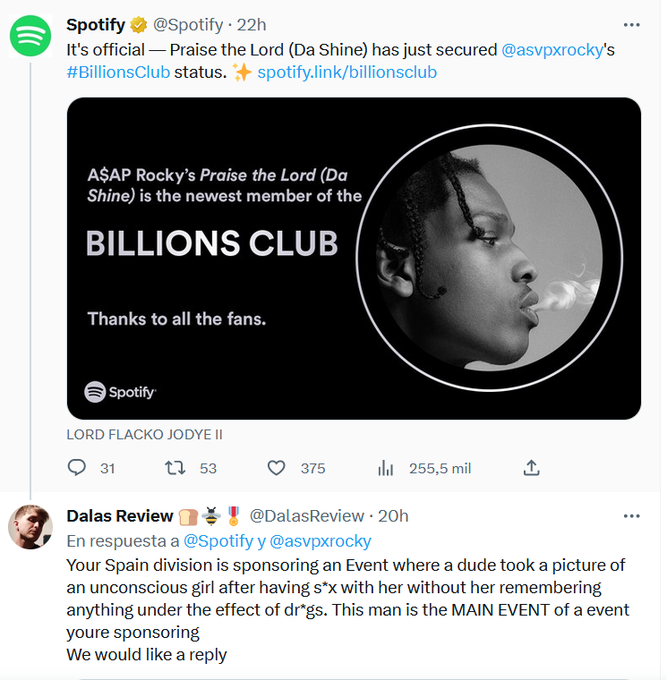This screenshot has height=680, width=667.
Task: Open the Billions Club image card
Action: click(354, 258)
